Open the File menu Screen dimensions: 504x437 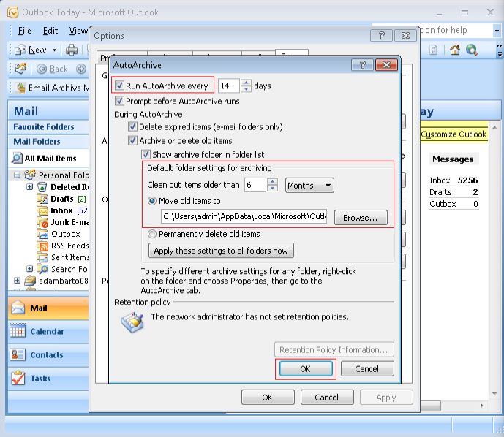(24, 31)
